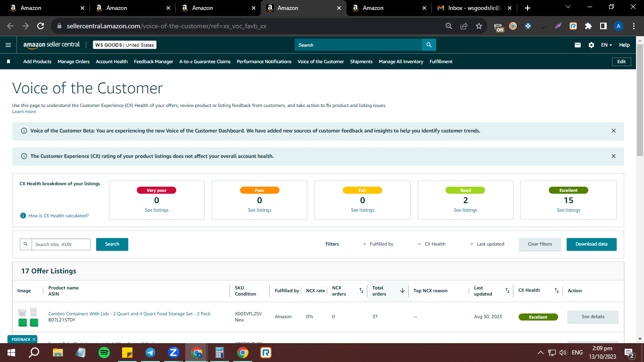Open the settings gear icon
This screenshot has width=644, height=362.
click(x=591, y=45)
